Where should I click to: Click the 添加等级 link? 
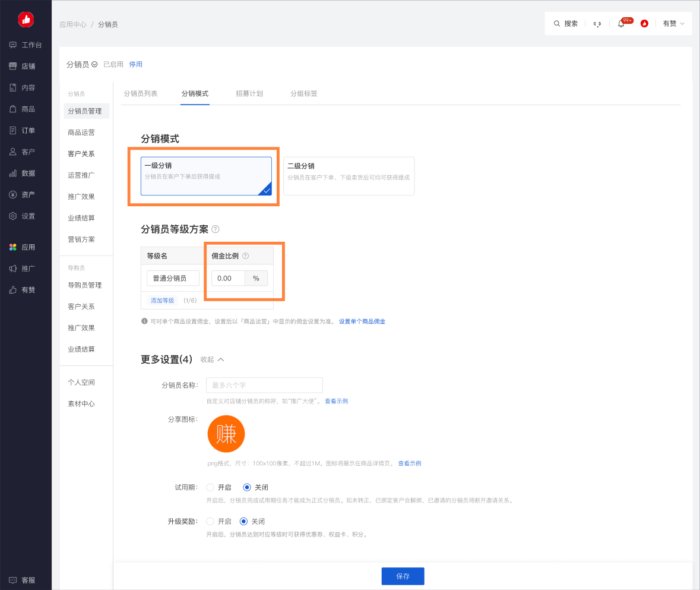(x=163, y=301)
